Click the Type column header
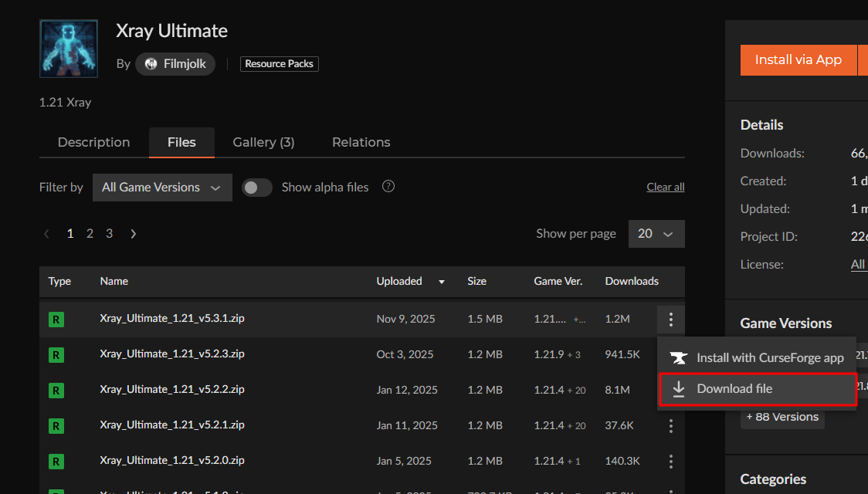This screenshot has height=494, width=868. click(59, 282)
